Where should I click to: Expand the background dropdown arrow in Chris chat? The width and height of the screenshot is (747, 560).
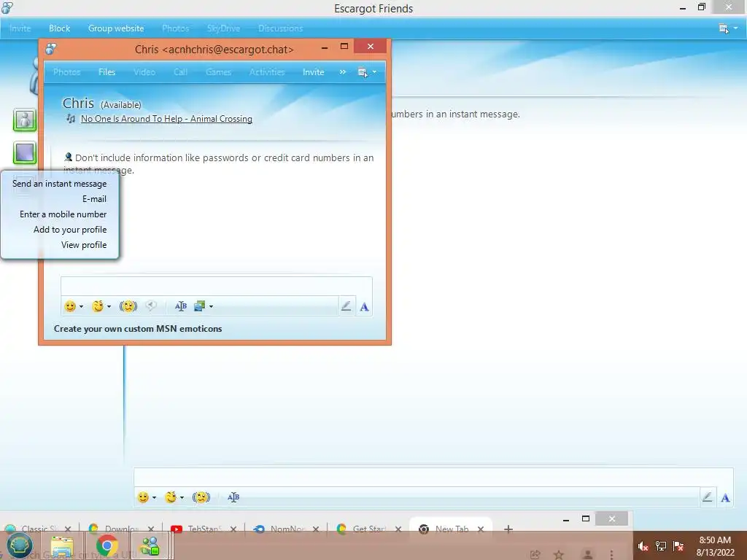pyautogui.click(x=211, y=306)
